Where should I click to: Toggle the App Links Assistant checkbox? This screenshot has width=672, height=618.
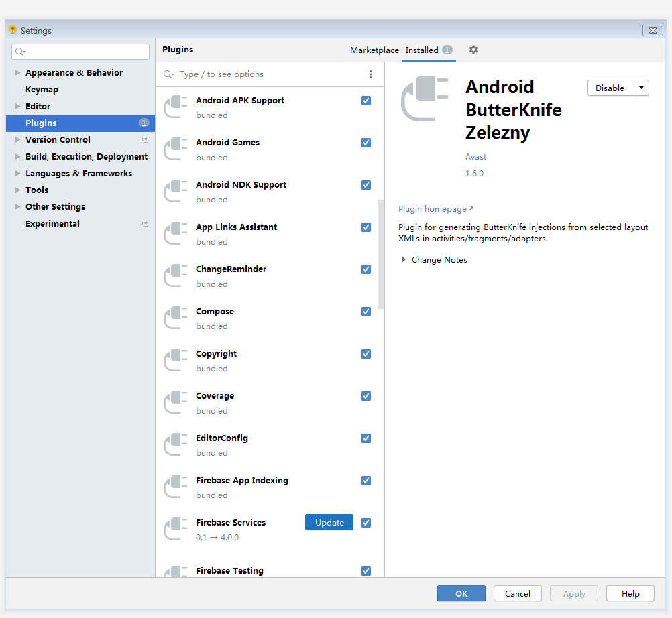366,227
